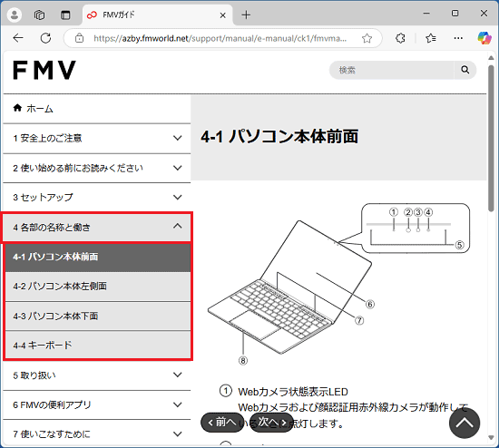The height and width of the screenshot is (448, 499).
Task: Open a new tab with plus button
Action: click(x=246, y=15)
